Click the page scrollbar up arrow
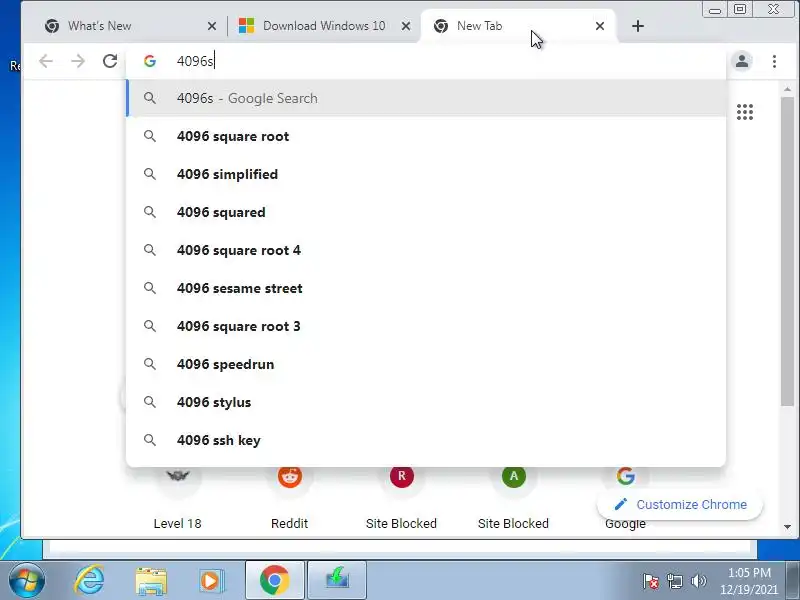 tap(787, 90)
